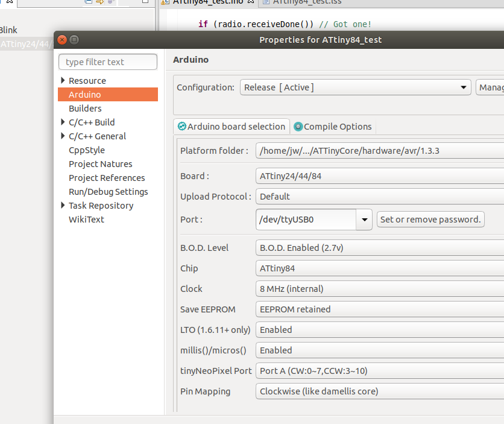The width and height of the screenshot is (504, 424).
Task: Select the C/C++ Build entry
Action: click(92, 122)
